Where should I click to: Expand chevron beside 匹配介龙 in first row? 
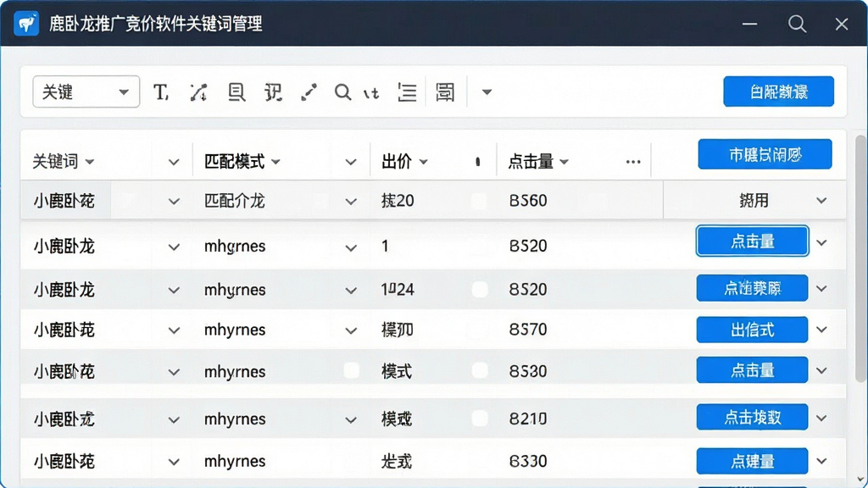click(x=350, y=202)
